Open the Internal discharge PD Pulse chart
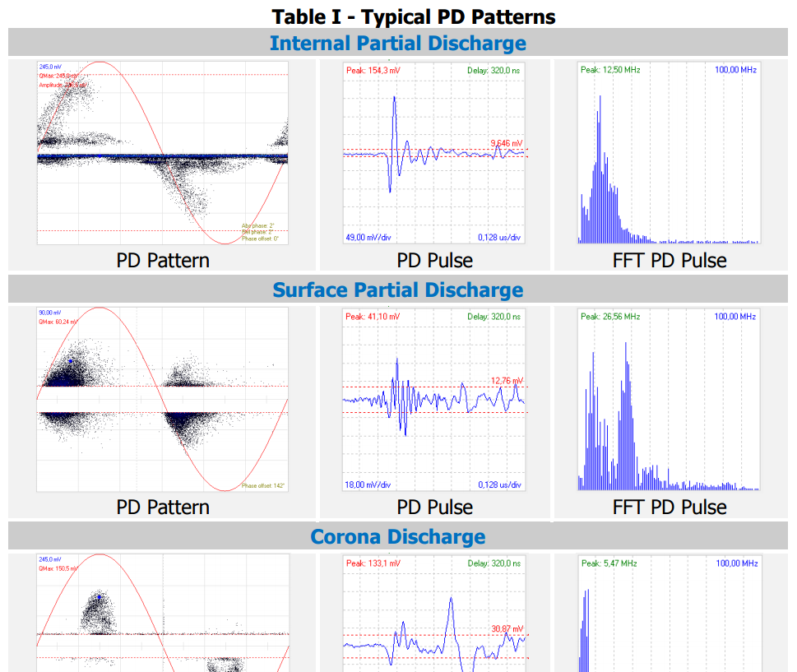 coord(434,153)
